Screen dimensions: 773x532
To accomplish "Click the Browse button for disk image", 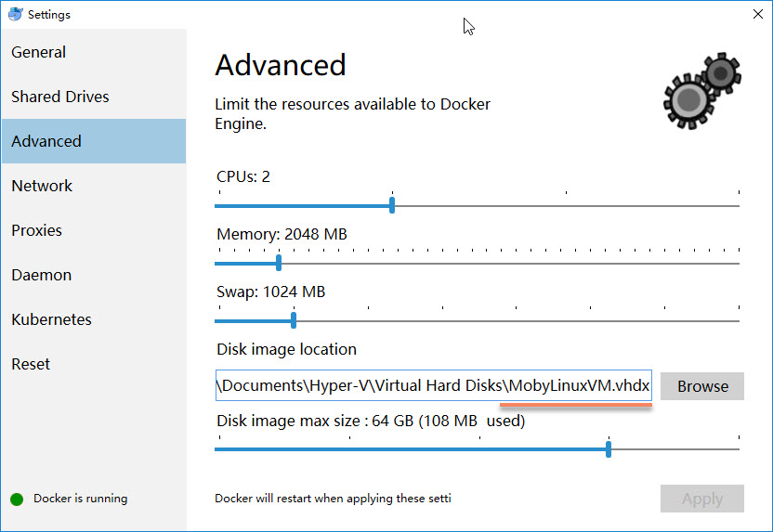I will pyautogui.click(x=702, y=386).
